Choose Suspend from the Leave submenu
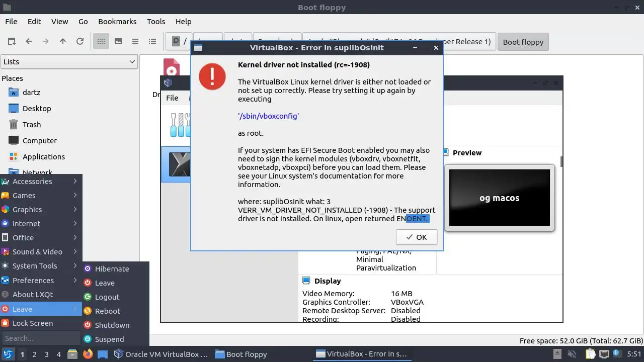644x362 pixels. (115, 339)
